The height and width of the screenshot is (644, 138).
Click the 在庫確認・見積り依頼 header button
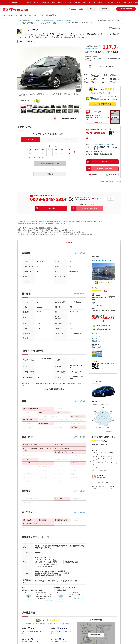click(126, 9)
